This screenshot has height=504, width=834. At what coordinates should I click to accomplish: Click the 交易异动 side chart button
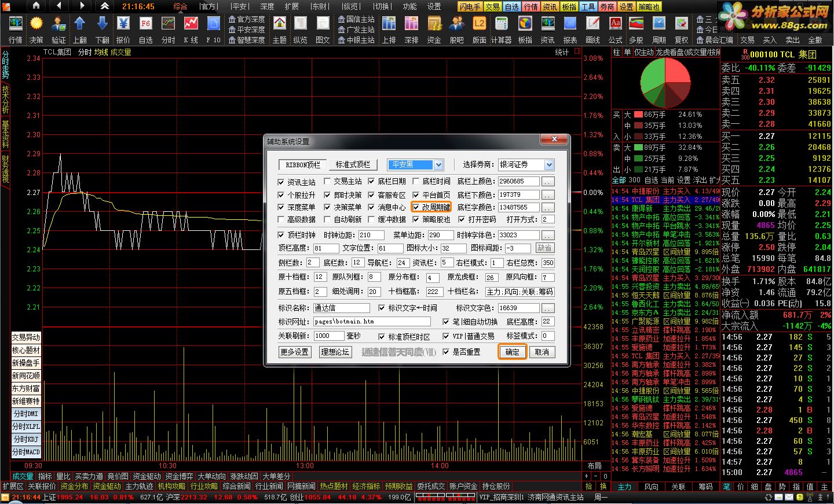tap(26, 337)
